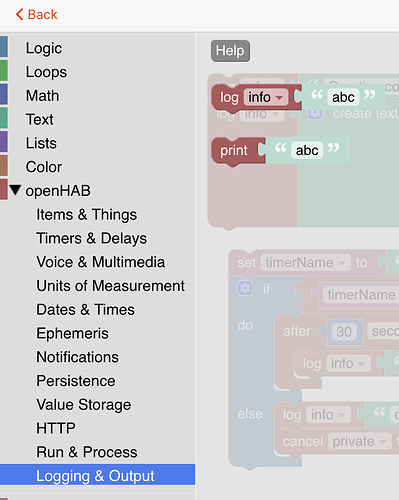This screenshot has width=399, height=500.
Task: Open the info dropdown on log block
Action: [265, 97]
